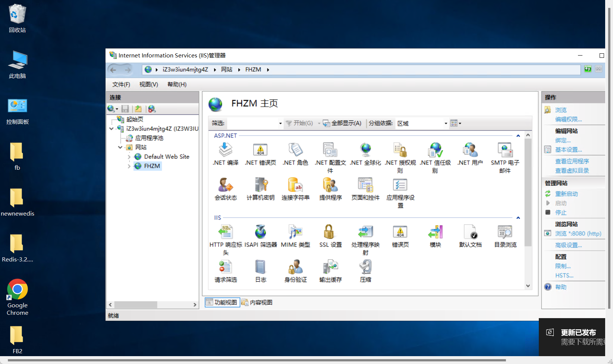Viewport: 613px width, 364px height.
Task: Open the 日志 feature
Action: tap(260, 272)
